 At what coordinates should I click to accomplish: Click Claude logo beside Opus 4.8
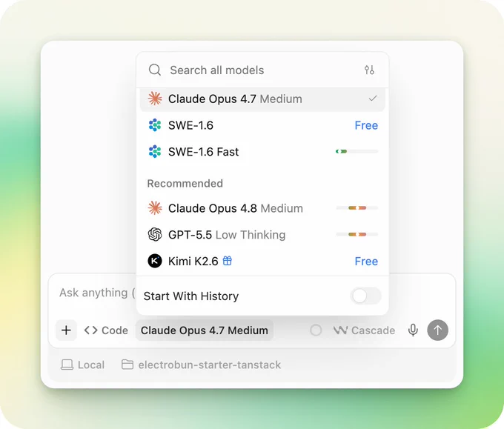(x=155, y=208)
